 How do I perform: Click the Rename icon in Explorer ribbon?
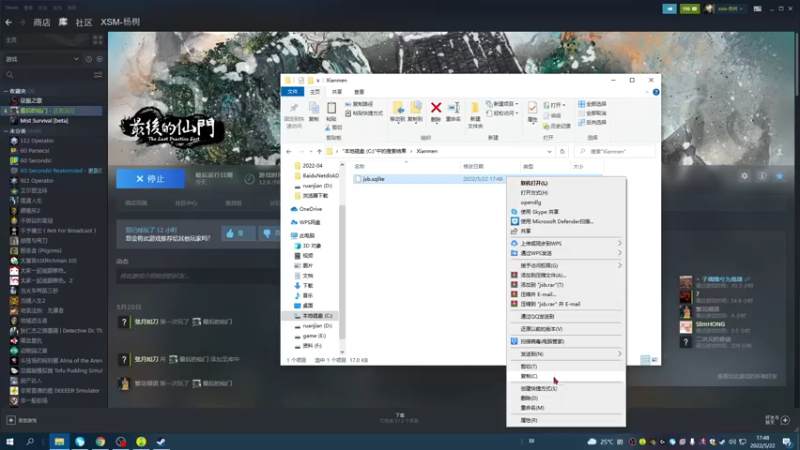click(x=453, y=108)
